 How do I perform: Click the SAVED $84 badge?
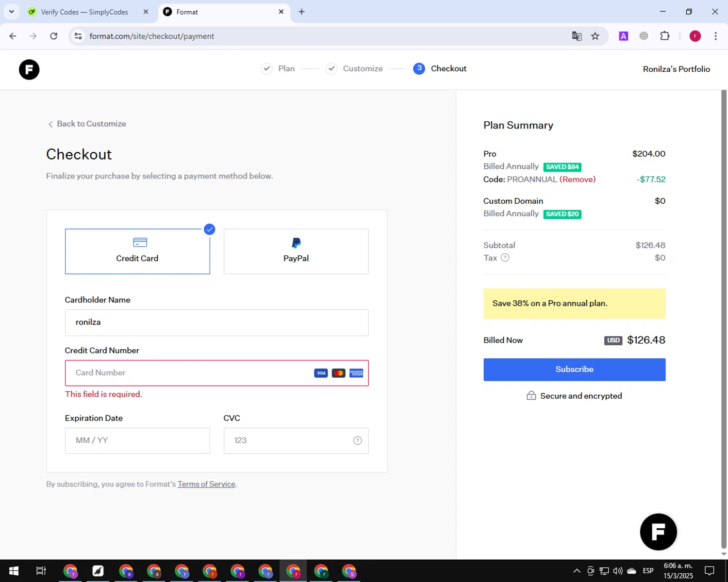tap(563, 167)
